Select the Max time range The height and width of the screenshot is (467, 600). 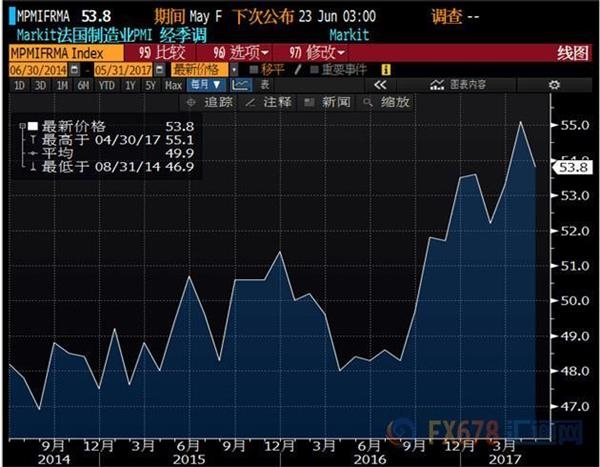173,85
